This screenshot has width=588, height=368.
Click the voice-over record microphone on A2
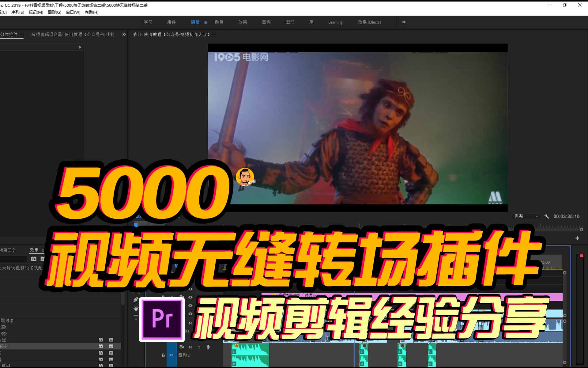pyautogui.click(x=208, y=347)
